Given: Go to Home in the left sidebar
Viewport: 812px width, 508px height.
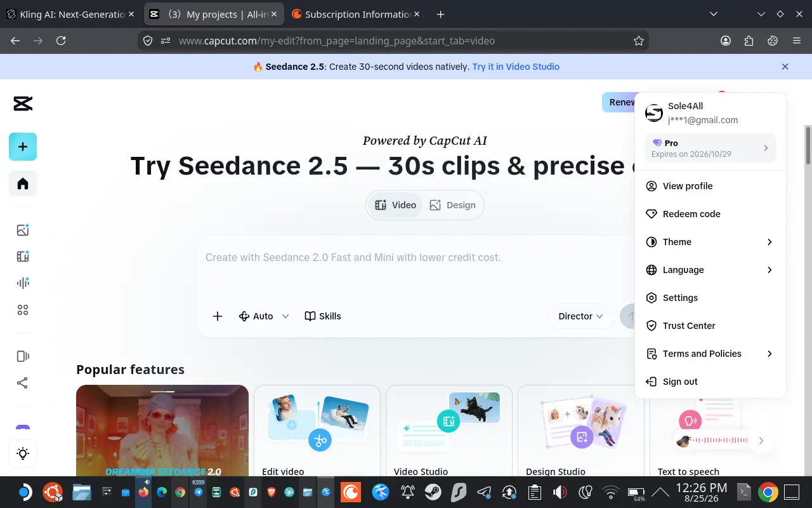Looking at the screenshot, I should coord(23,184).
